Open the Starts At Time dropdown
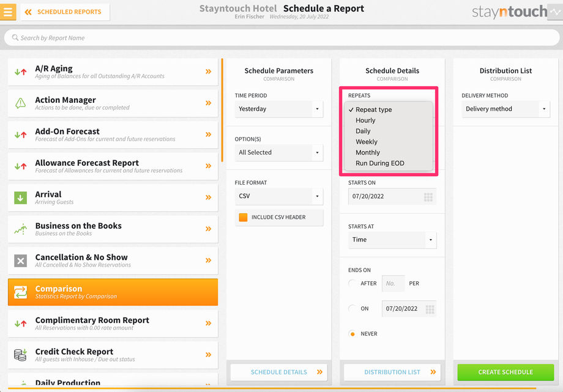Image resolution: width=563 pixels, height=392 pixels. point(392,240)
